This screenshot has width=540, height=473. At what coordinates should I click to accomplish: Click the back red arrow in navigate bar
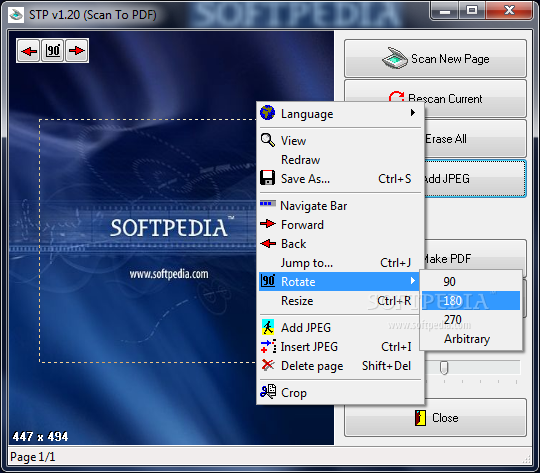29,51
